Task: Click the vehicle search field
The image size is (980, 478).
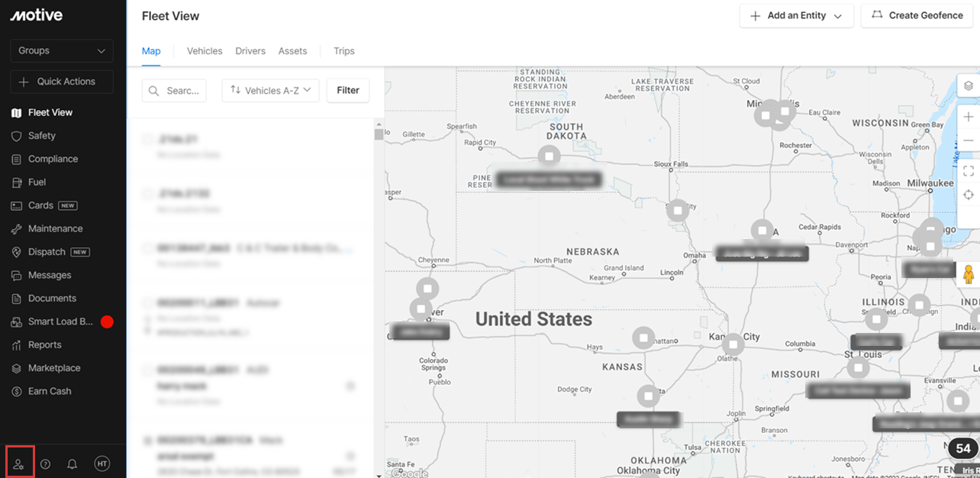Action: coord(174,90)
